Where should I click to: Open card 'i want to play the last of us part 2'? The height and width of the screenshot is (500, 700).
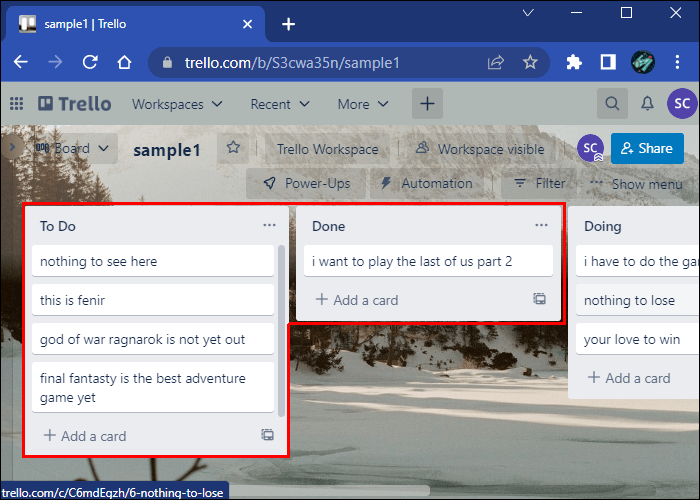[x=428, y=261]
